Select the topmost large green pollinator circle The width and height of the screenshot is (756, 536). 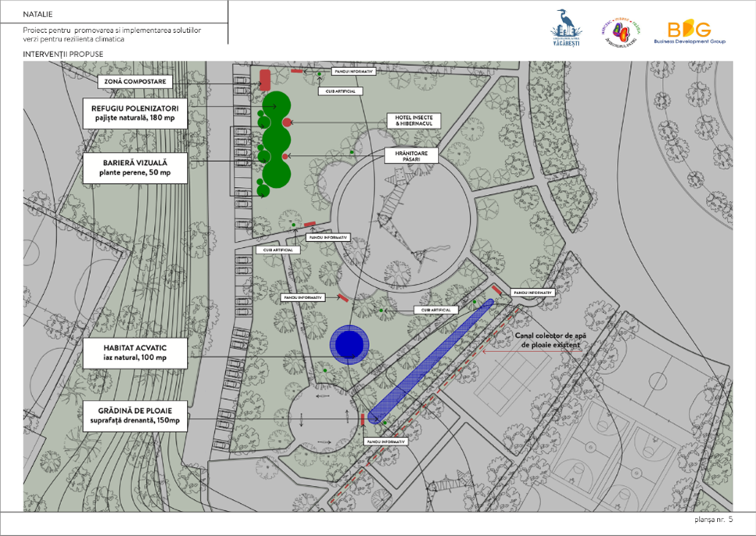(277, 106)
